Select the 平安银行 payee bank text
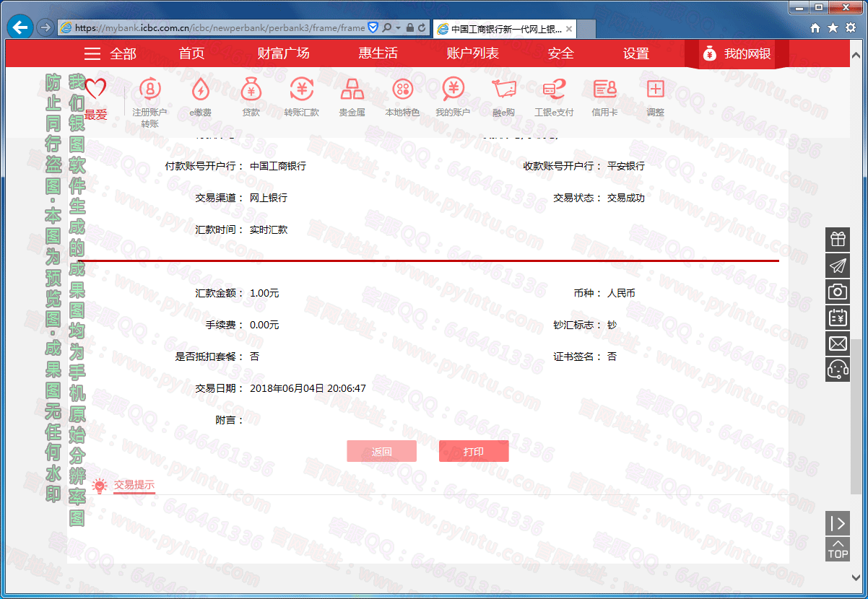 [626, 166]
